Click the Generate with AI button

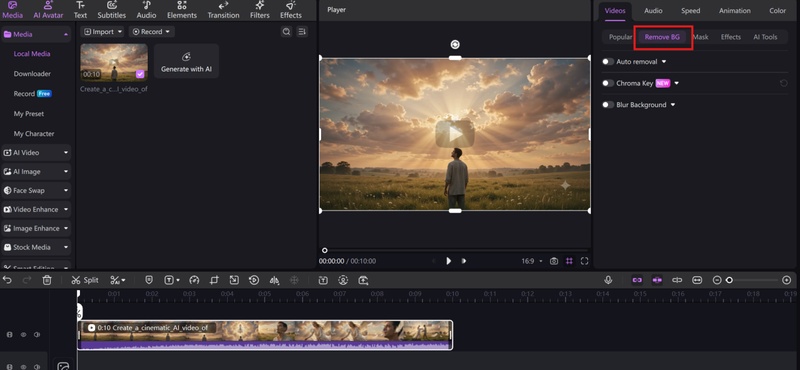pos(186,61)
